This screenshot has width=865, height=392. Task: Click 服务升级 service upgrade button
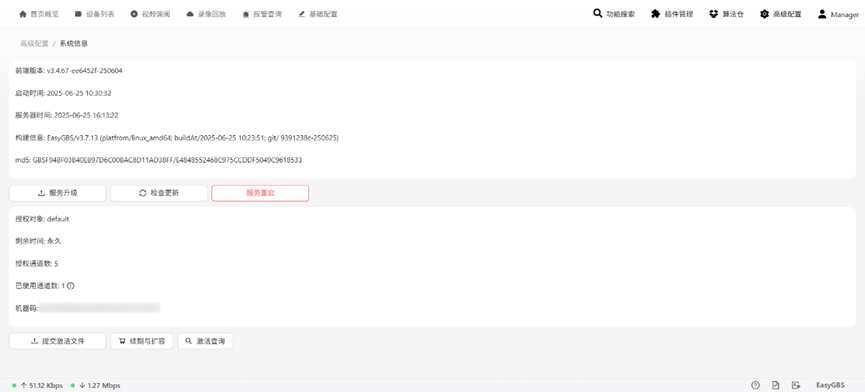coord(57,193)
